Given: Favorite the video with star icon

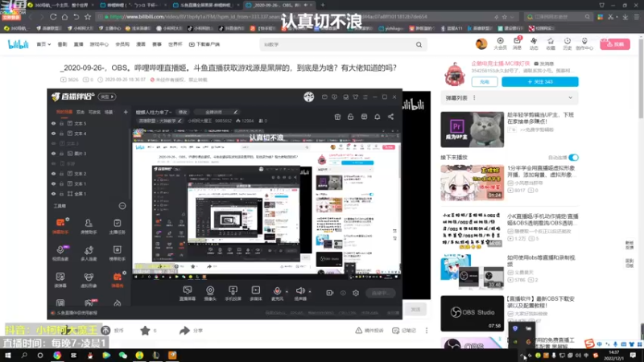Looking at the screenshot, I should click(145, 331).
